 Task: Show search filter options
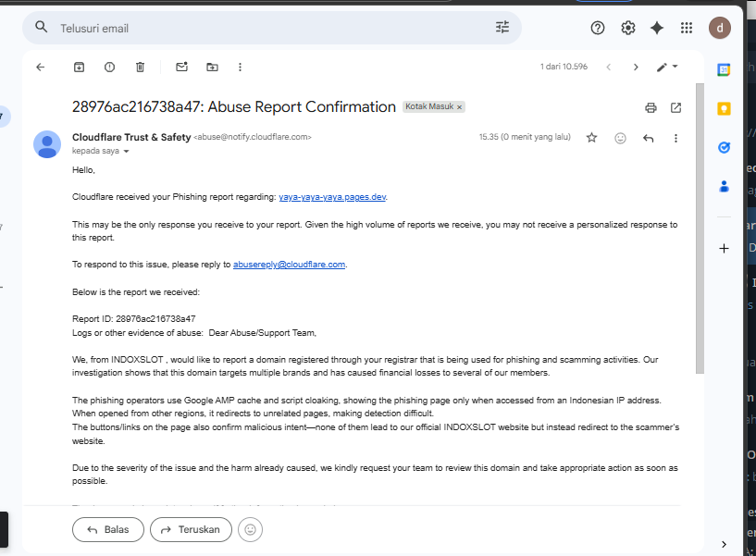pos(502,27)
